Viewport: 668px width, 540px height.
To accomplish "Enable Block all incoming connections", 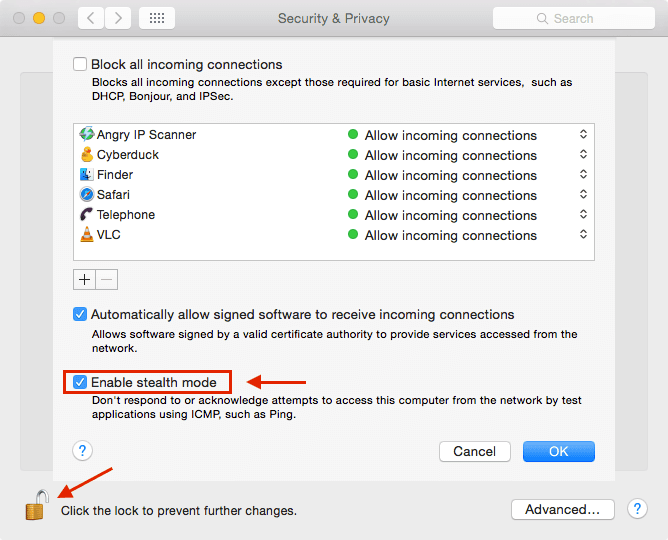I will point(80,64).
